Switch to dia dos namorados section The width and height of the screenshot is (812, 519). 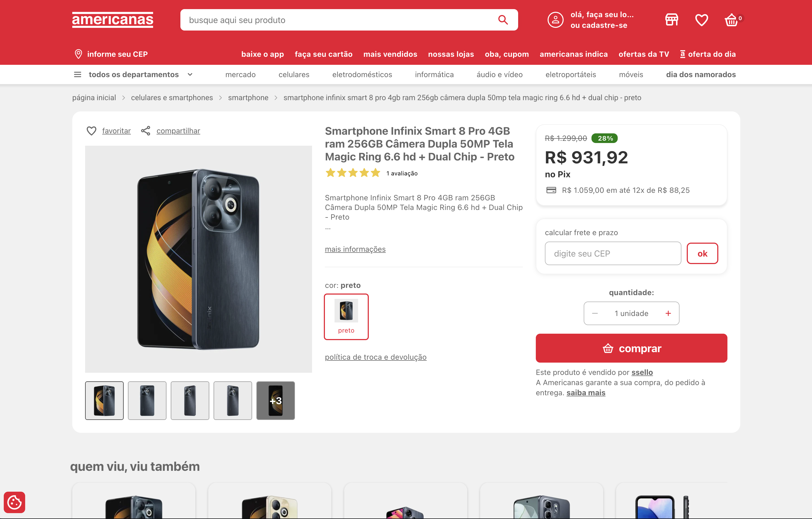pyautogui.click(x=701, y=74)
